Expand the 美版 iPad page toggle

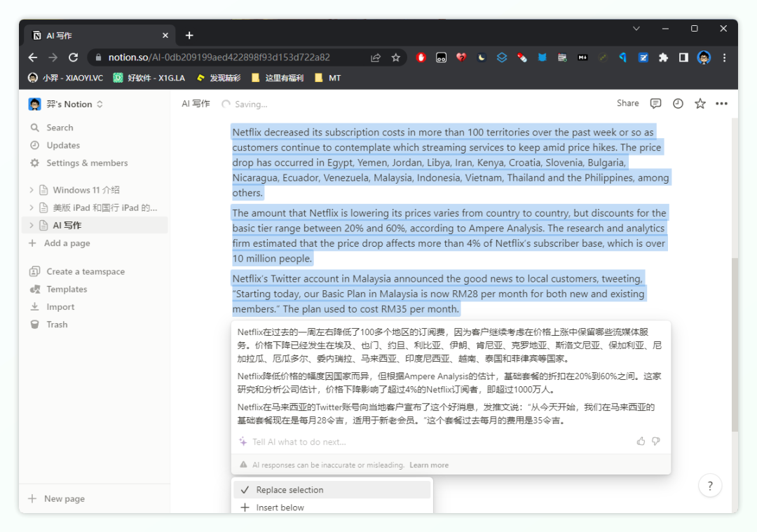click(32, 207)
